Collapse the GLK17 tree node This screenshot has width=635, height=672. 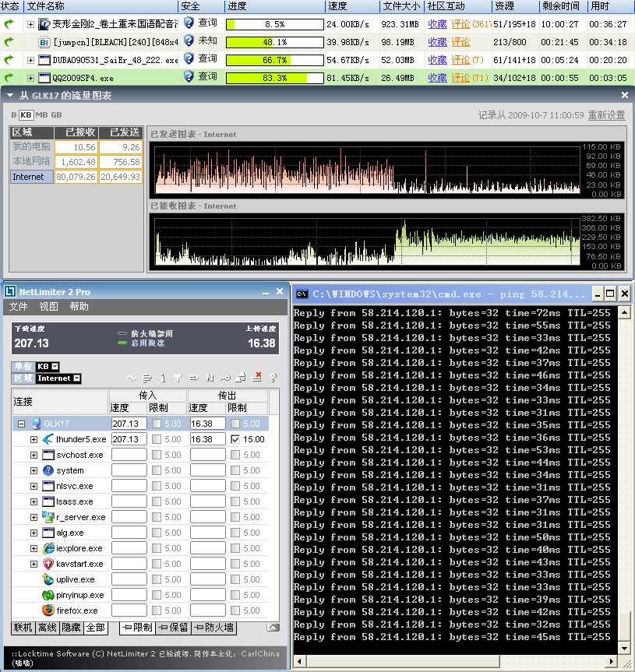tap(21, 424)
